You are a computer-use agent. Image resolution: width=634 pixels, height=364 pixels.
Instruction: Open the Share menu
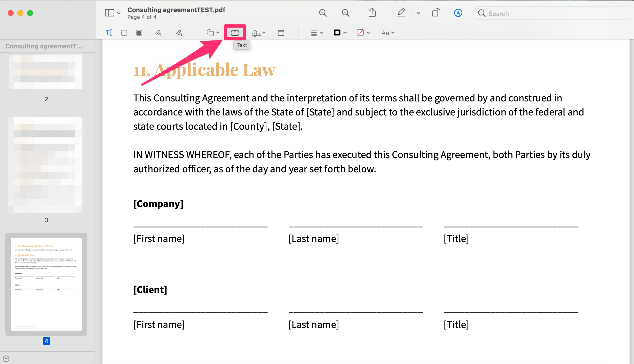(372, 13)
